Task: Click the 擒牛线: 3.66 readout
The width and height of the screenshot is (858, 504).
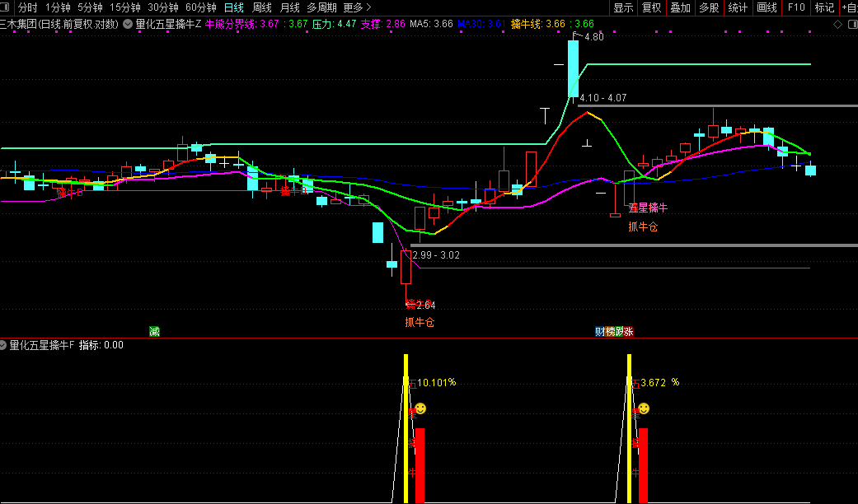Action: [x=538, y=24]
